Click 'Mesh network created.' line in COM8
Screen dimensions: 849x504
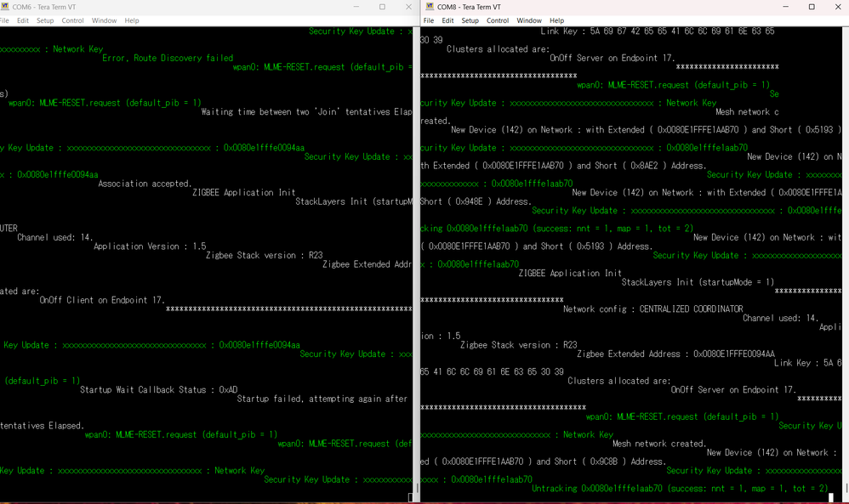(659, 444)
